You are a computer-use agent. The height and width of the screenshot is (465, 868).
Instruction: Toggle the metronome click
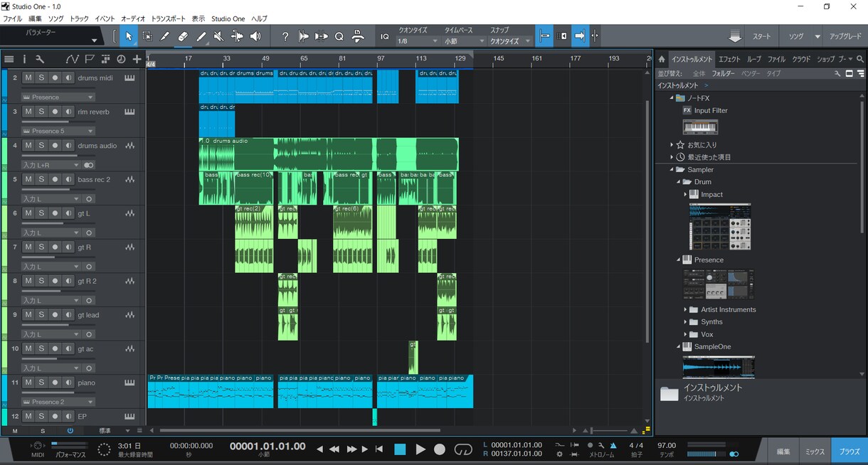[613, 445]
